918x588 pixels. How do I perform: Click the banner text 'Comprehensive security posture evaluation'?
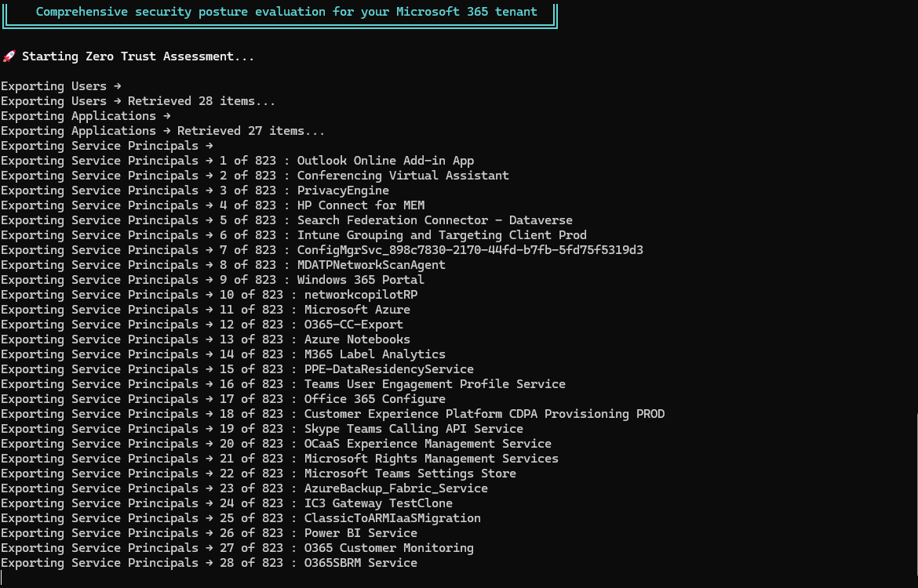click(286, 12)
